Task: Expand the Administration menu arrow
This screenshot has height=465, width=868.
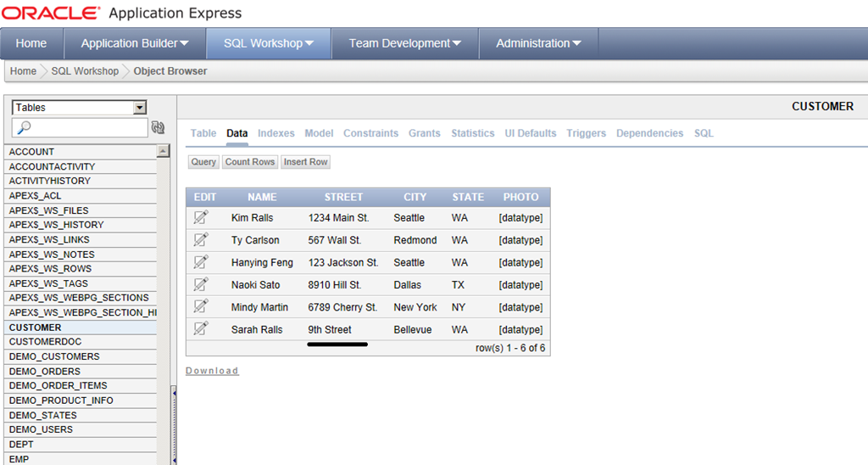Action: [576, 43]
